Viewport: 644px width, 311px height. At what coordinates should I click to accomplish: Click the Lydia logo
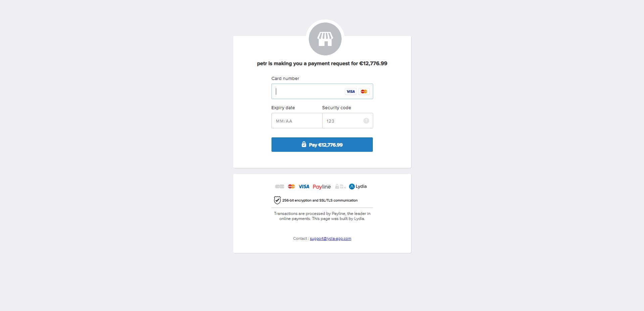tap(358, 186)
